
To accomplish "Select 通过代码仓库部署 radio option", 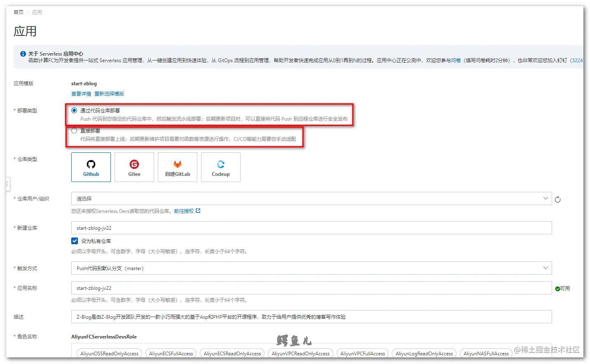I will coord(74,110).
